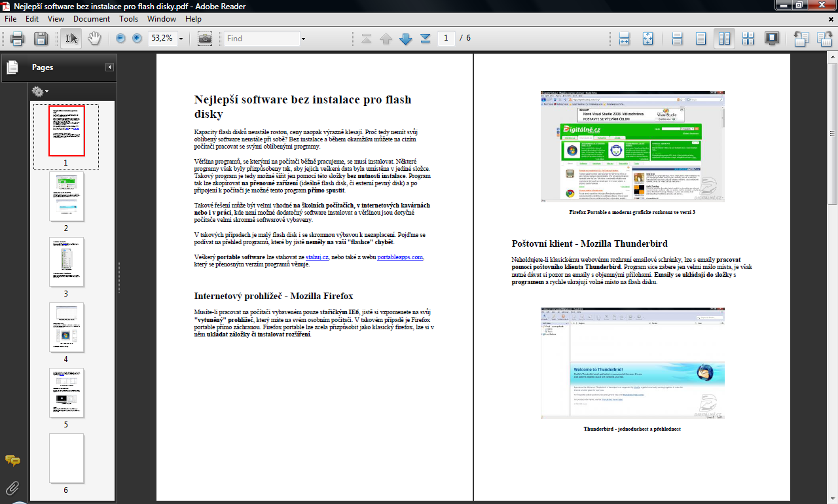The width and height of the screenshot is (838, 504).
Task: Click the zoom percentage field
Action: [162, 39]
